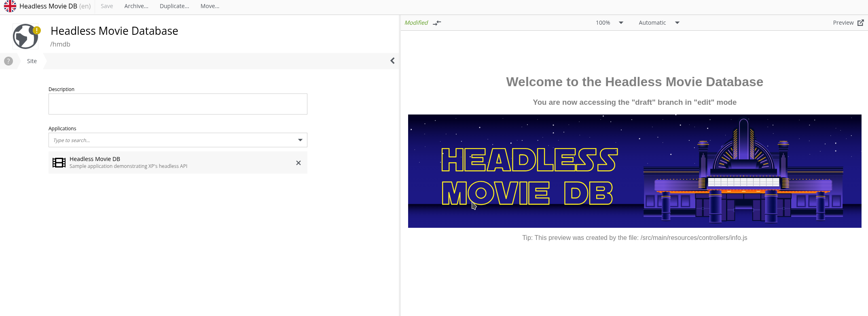Image resolution: width=868 pixels, height=316 pixels.
Task: Open the 100% zoom dropdown
Action: [609, 23]
